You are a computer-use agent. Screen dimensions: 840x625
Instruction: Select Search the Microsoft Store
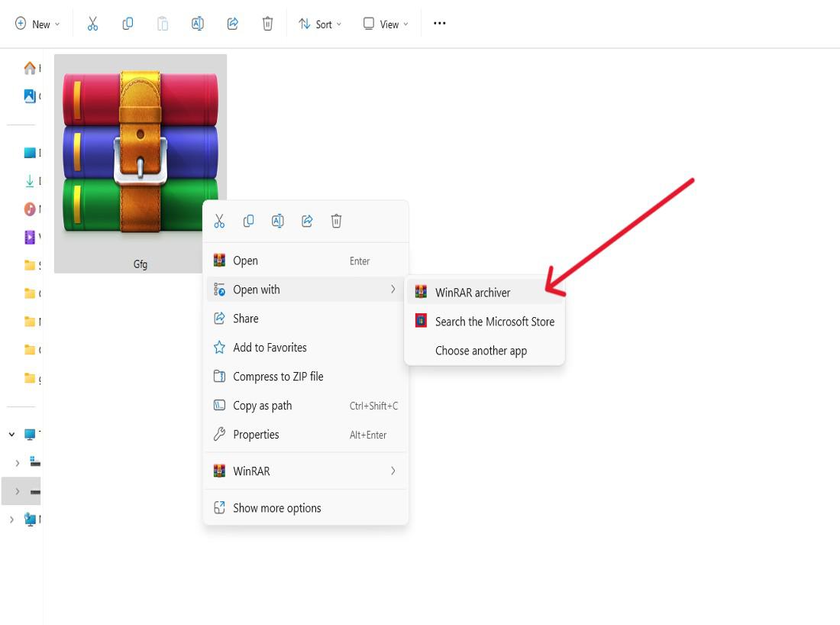pos(485,321)
